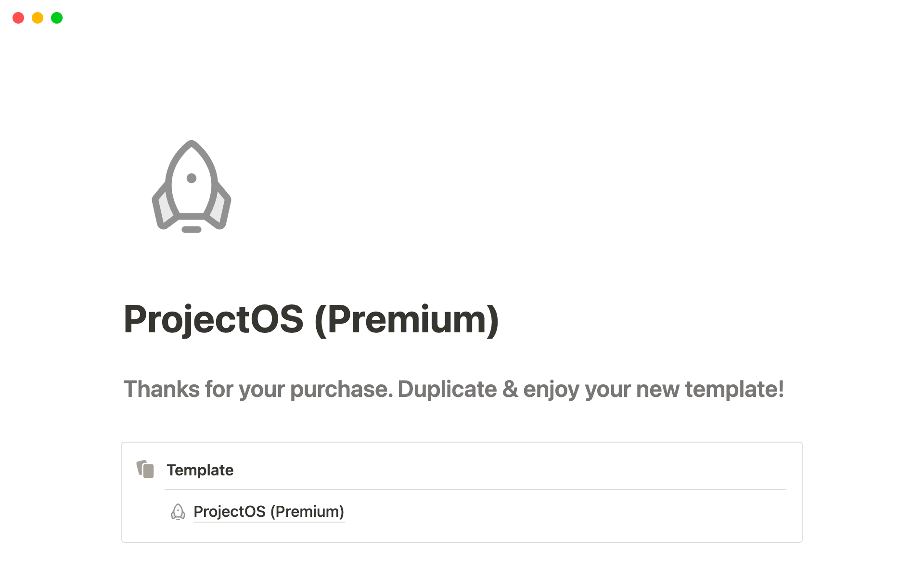Click the green fullscreen window button
The height and width of the screenshot is (578, 924).
coord(57,18)
